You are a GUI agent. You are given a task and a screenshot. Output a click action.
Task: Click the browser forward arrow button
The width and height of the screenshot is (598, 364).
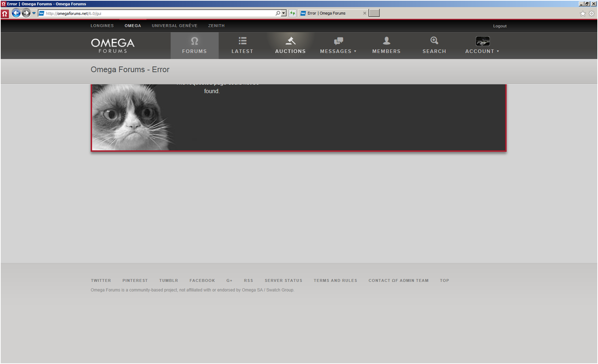pyautogui.click(x=26, y=13)
